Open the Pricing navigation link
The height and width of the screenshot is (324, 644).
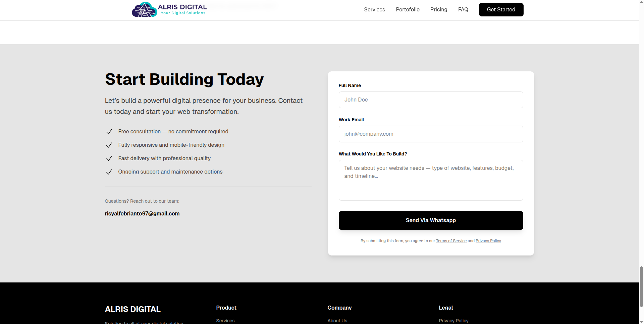(439, 10)
